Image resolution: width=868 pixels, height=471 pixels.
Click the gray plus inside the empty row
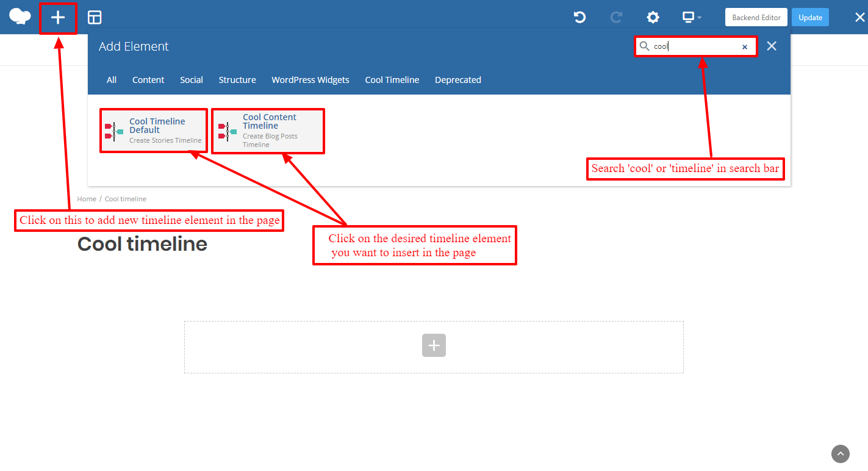pyautogui.click(x=434, y=345)
